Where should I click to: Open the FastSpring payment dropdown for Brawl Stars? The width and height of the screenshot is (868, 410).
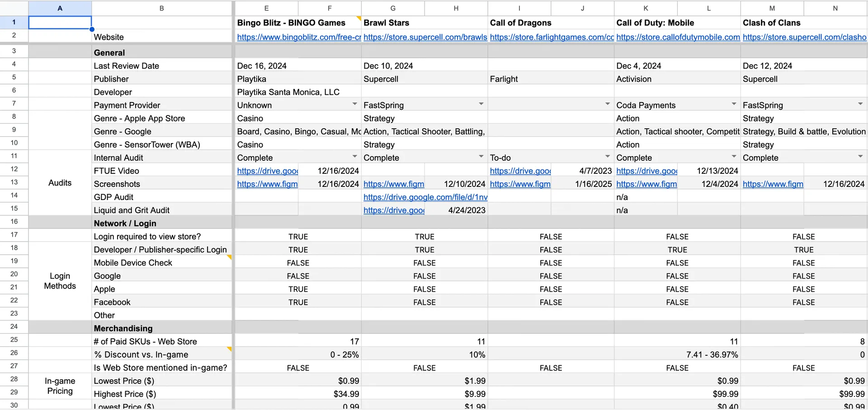pyautogui.click(x=481, y=104)
